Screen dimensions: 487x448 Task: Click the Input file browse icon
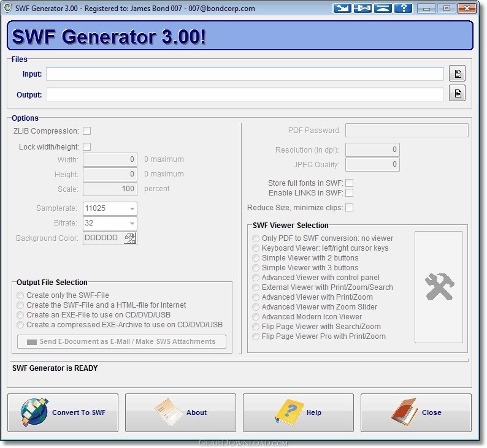(x=457, y=74)
